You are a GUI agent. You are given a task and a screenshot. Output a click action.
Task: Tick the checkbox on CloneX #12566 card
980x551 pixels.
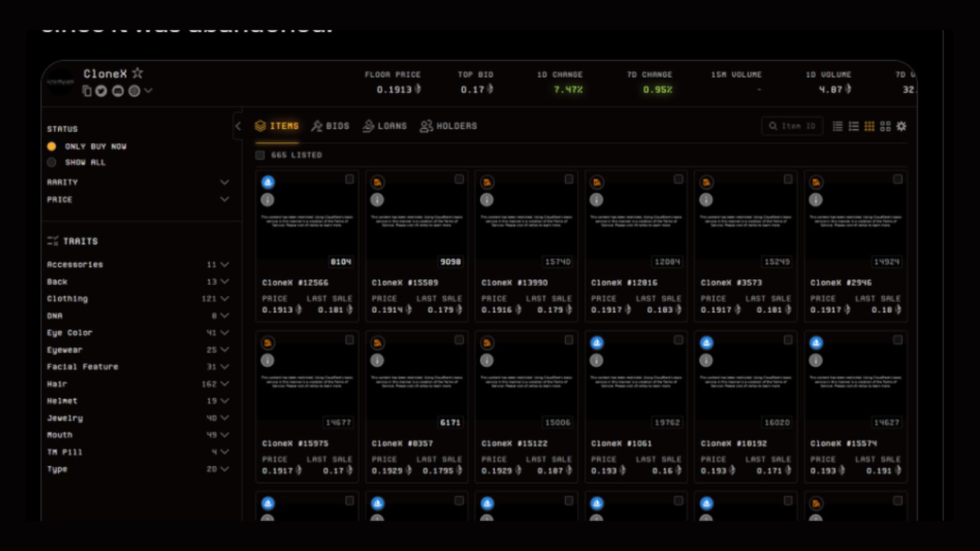pos(349,179)
